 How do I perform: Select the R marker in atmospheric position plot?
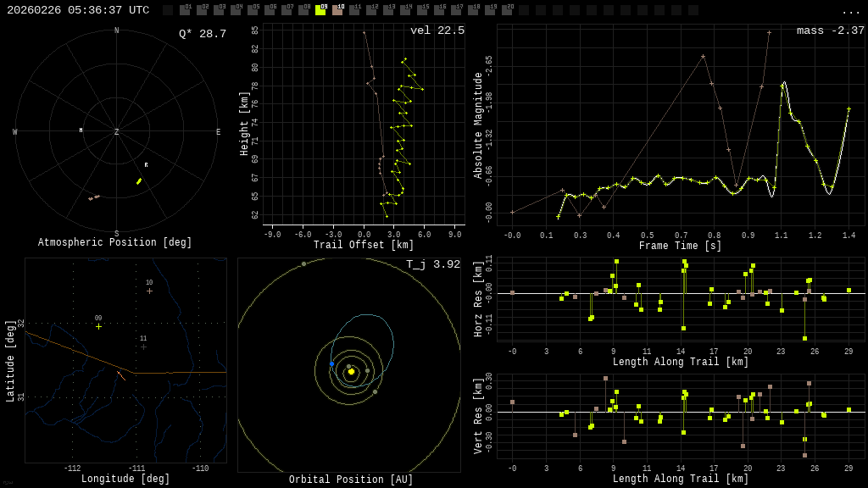coord(146,165)
